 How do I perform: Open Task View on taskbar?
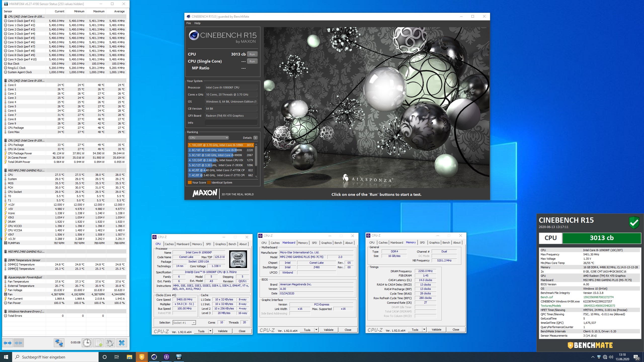[x=117, y=357]
